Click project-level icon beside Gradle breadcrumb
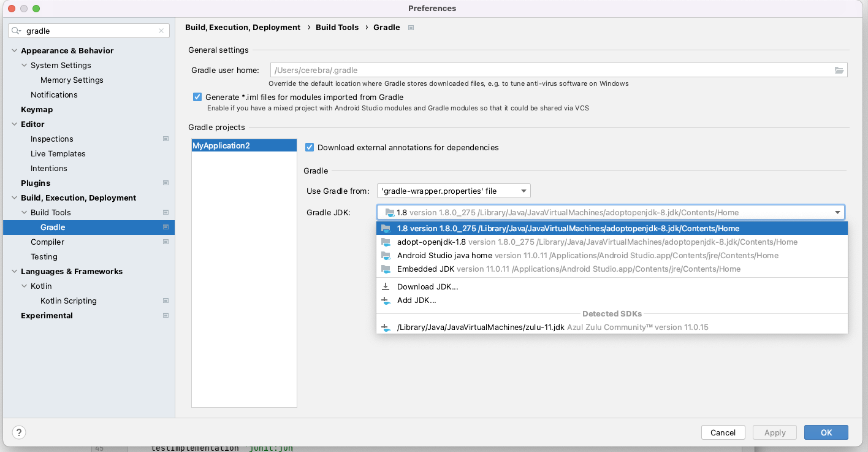This screenshot has height=452, width=868. (411, 28)
